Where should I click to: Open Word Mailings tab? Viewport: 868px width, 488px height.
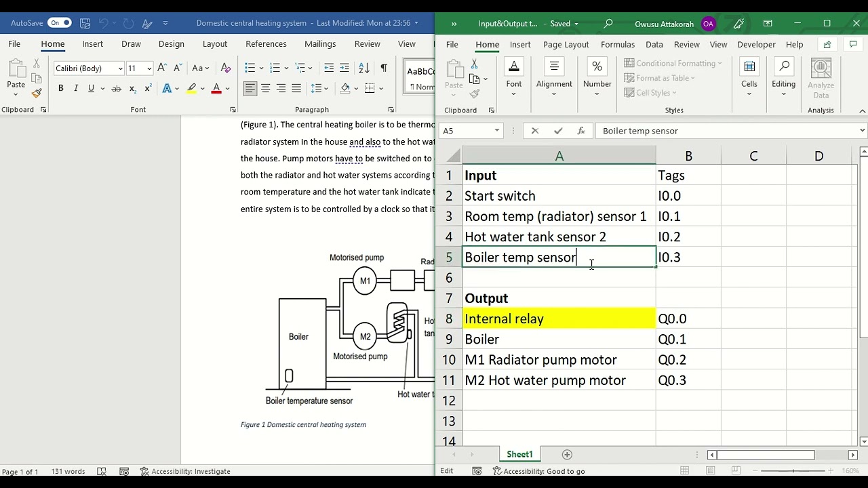[320, 44]
